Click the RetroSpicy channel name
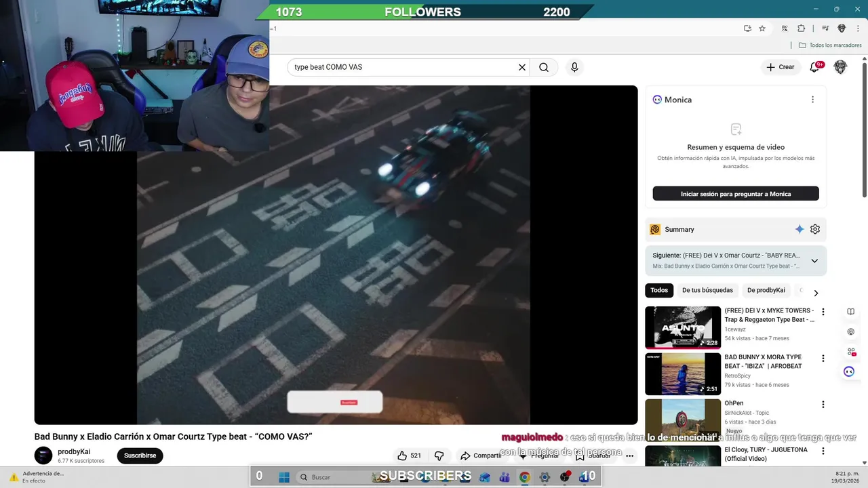 tap(738, 375)
